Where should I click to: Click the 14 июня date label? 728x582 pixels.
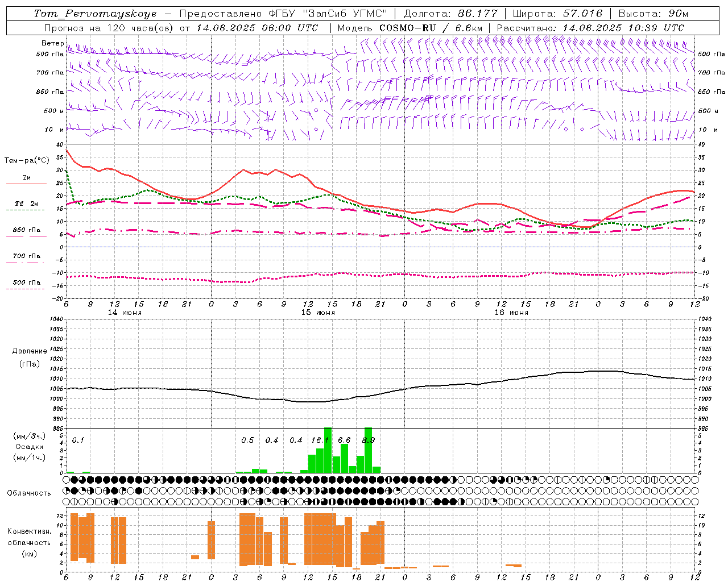(x=125, y=313)
